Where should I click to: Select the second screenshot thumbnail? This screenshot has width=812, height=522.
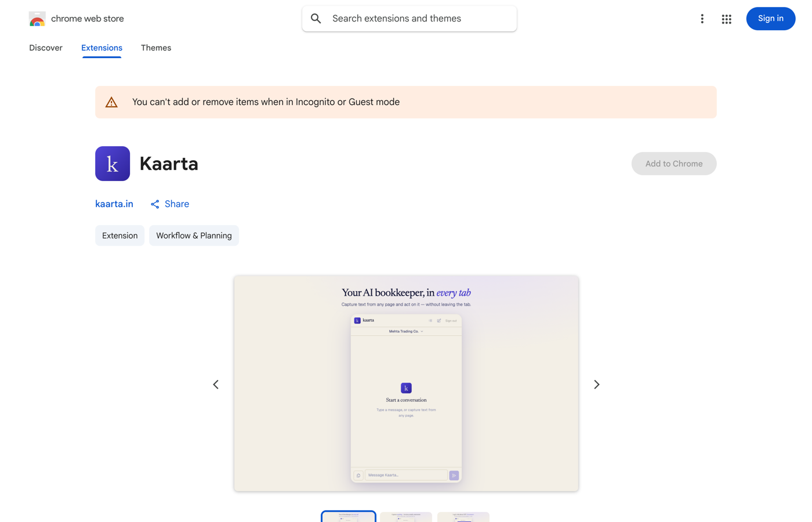click(x=406, y=517)
